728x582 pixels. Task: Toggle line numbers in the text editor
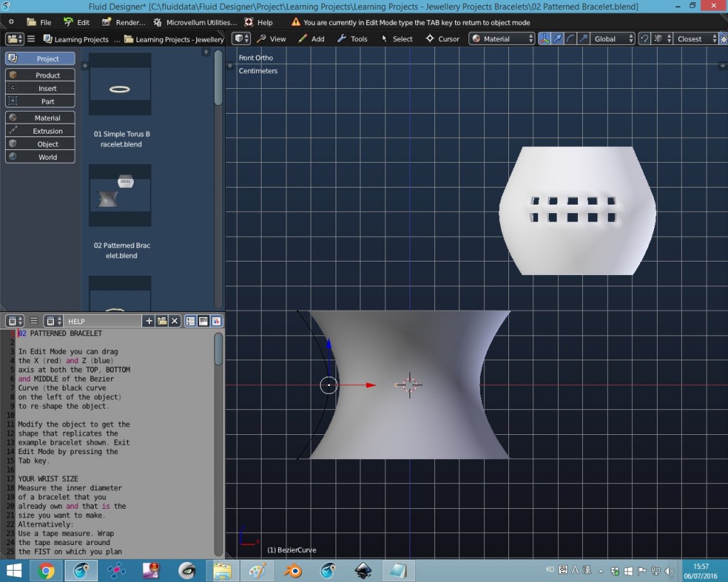191,320
